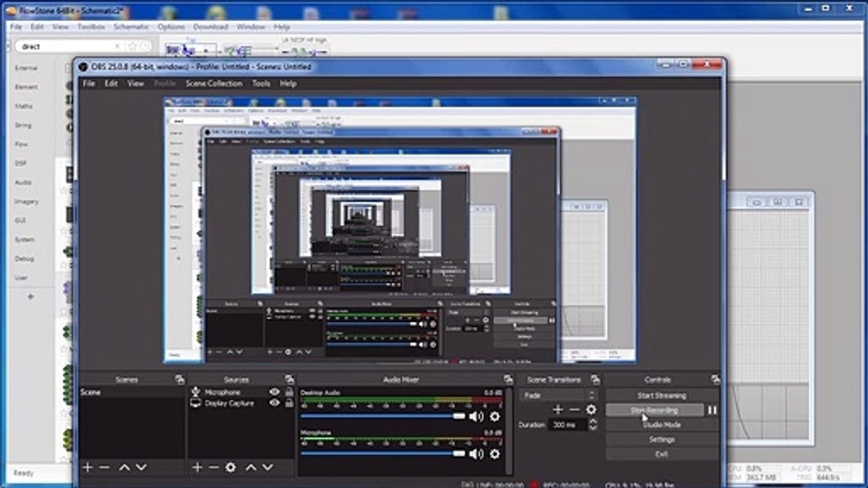The image size is (868, 488).
Task: Open the OBS View menu
Action: 136,83
